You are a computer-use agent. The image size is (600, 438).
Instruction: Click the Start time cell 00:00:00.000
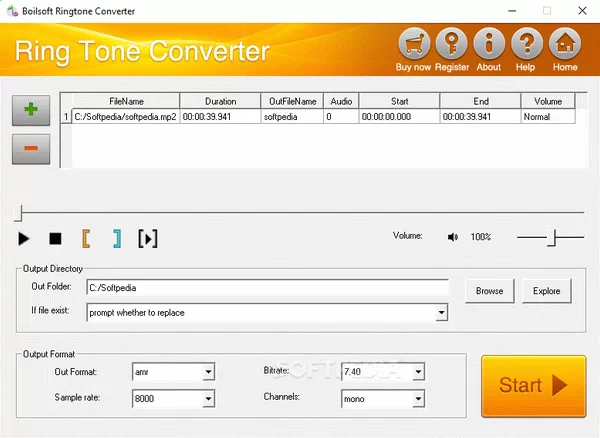click(399, 117)
